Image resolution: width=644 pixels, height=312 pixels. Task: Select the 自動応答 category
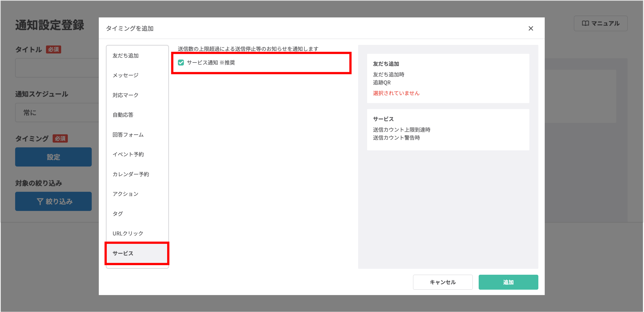[137, 115]
